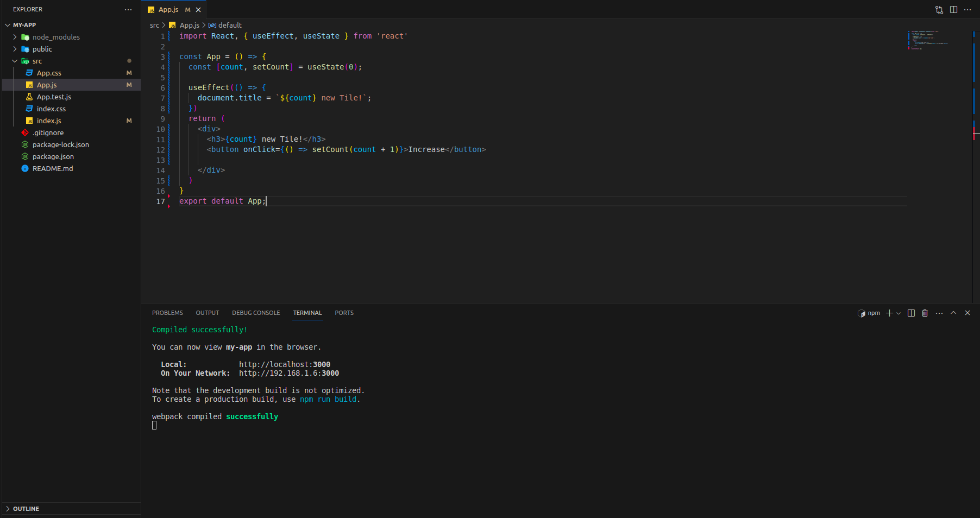Screen dimensions: 980x518
Task: Maximize the panel with the up chevron
Action: coord(953,313)
